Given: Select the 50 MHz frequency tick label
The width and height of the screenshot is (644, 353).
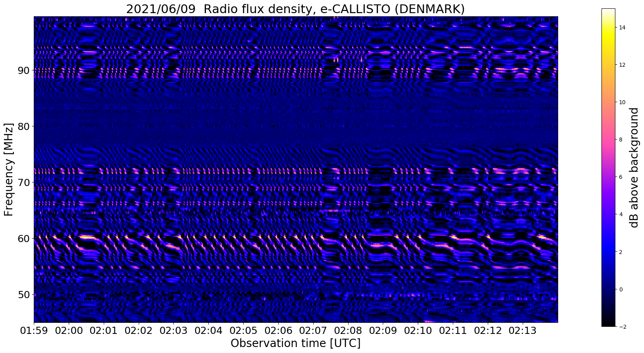Looking at the screenshot, I should coord(24,295).
